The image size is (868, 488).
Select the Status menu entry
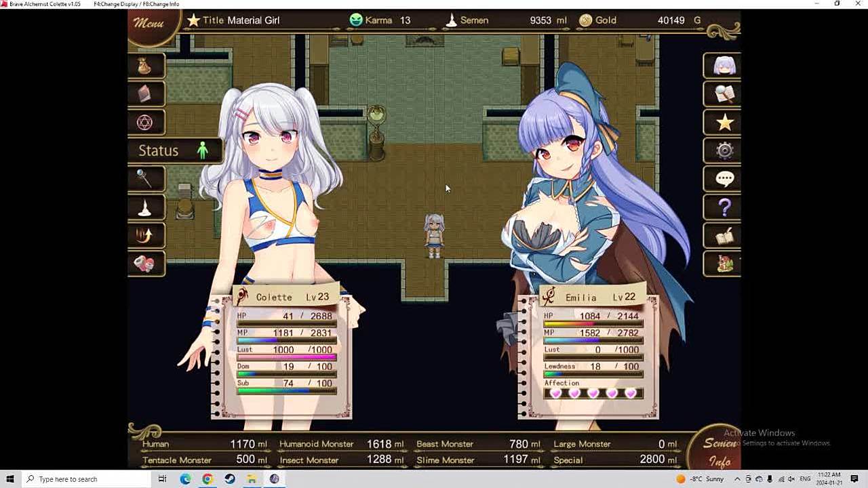point(174,150)
